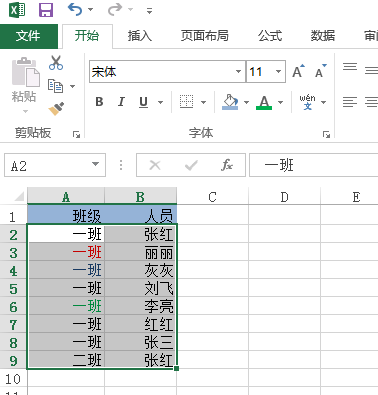Screen dimensions: 378x395
Task: Copy selection with the copy icon
Action: tap(55, 86)
